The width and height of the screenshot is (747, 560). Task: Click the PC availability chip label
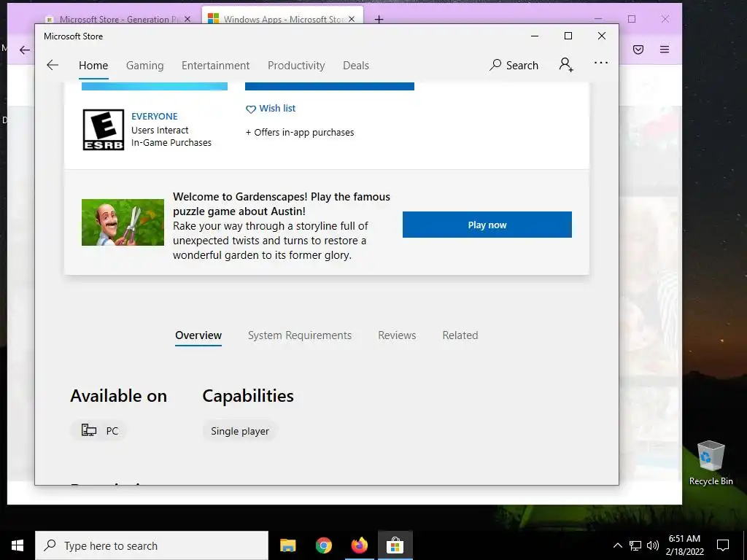[112, 431]
